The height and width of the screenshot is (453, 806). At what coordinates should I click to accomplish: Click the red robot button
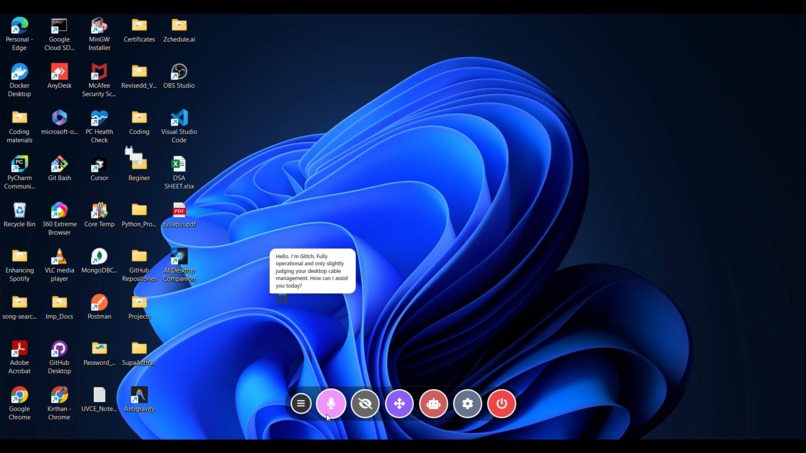(433, 404)
